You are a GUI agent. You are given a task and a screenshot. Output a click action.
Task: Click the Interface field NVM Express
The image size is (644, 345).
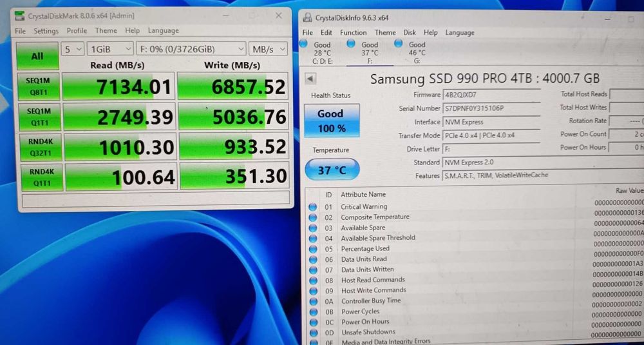pos(491,122)
